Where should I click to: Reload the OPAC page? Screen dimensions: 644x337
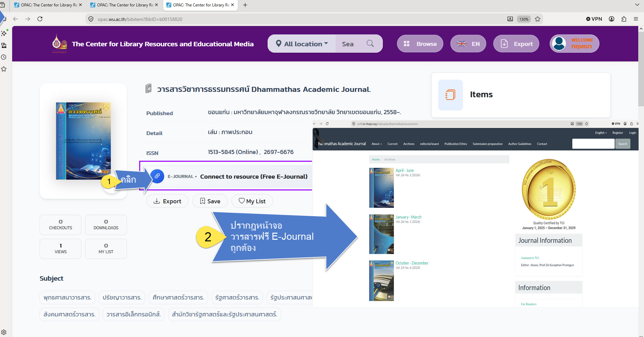click(40, 19)
